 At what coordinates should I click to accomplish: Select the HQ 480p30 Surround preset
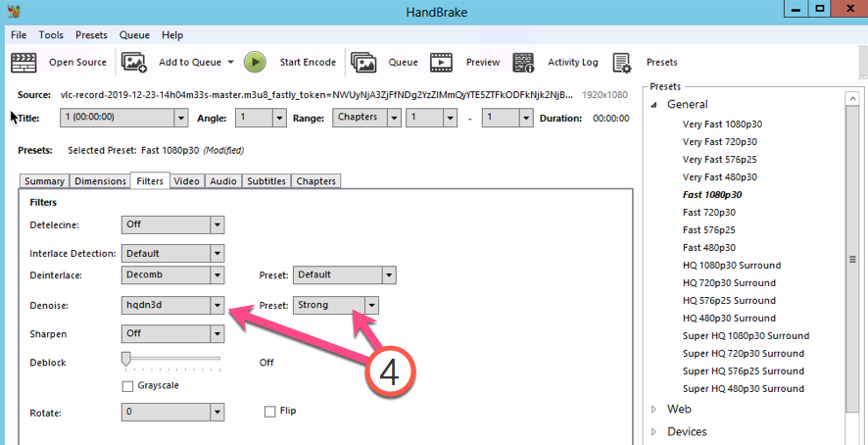coord(729,319)
